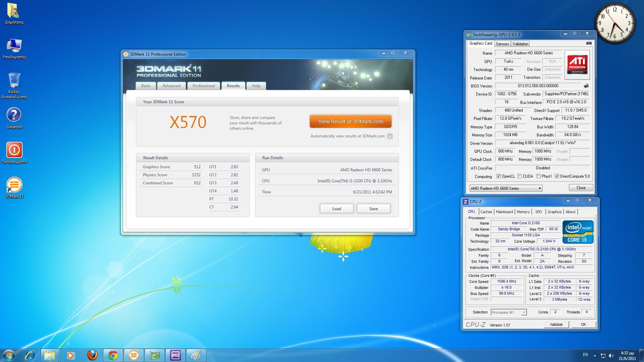Image resolution: width=644 pixels, height=362 pixels.
Task: Open the Διάφορα question mark desktop icon
Action: coord(14,118)
